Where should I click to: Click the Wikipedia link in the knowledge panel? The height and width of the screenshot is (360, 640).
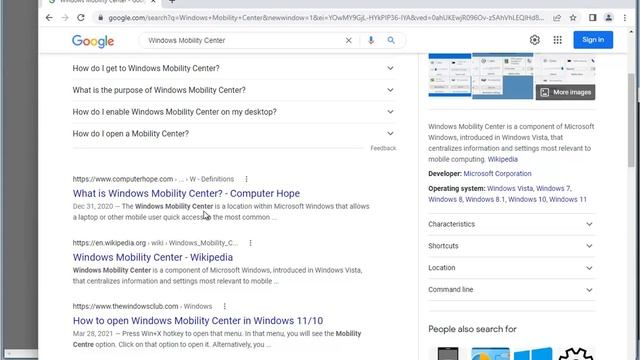(x=502, y=159)
